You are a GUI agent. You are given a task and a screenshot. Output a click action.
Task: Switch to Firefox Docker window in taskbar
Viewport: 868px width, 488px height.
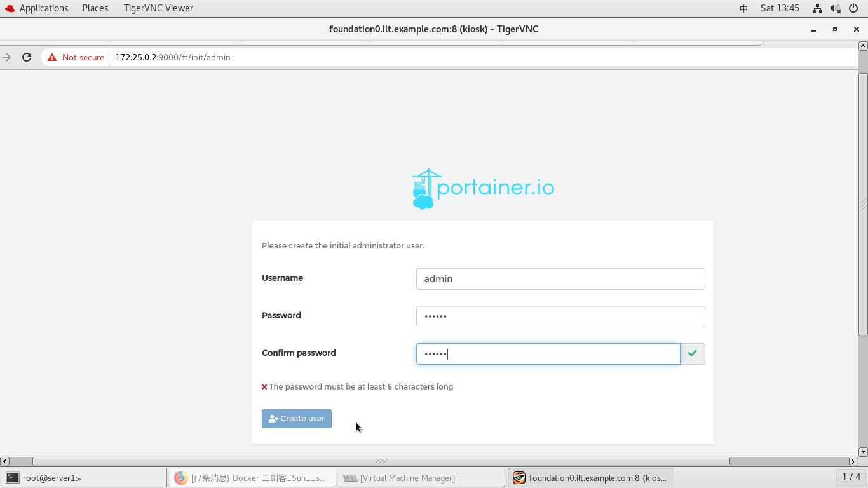coord(253,478)
